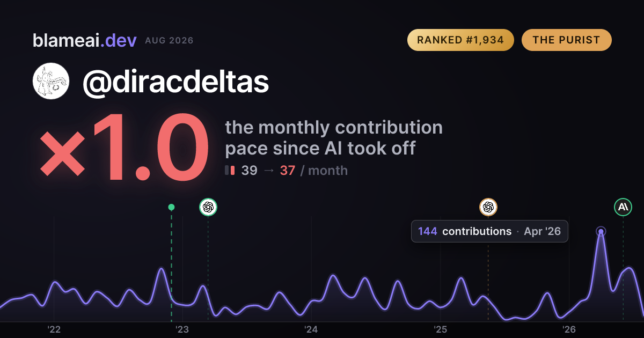This screenshot has width=644, height=338.
Task: Open the blameai.dev logo link
Action: [x=85, y=40]
